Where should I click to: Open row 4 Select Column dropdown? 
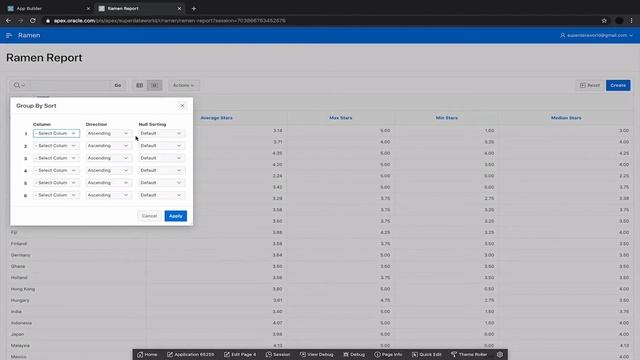[x=56, y=170]
